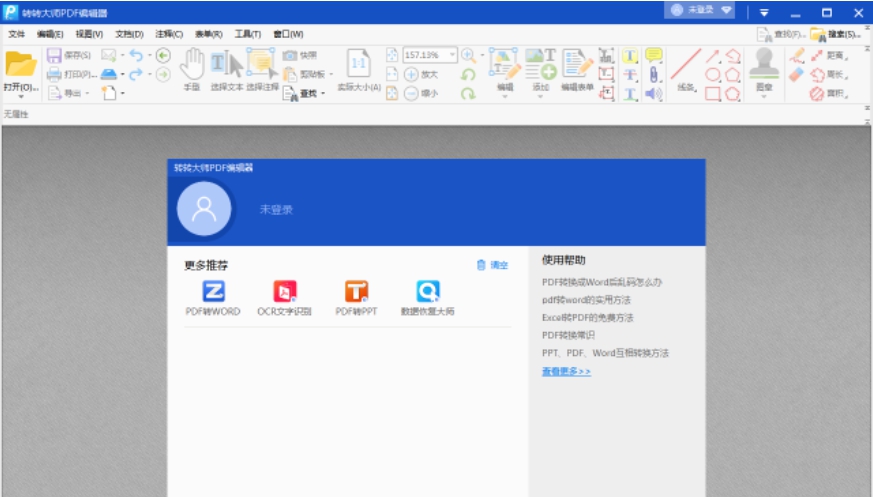Clear the recent list with trash link
873x497 pixels.
493,265
